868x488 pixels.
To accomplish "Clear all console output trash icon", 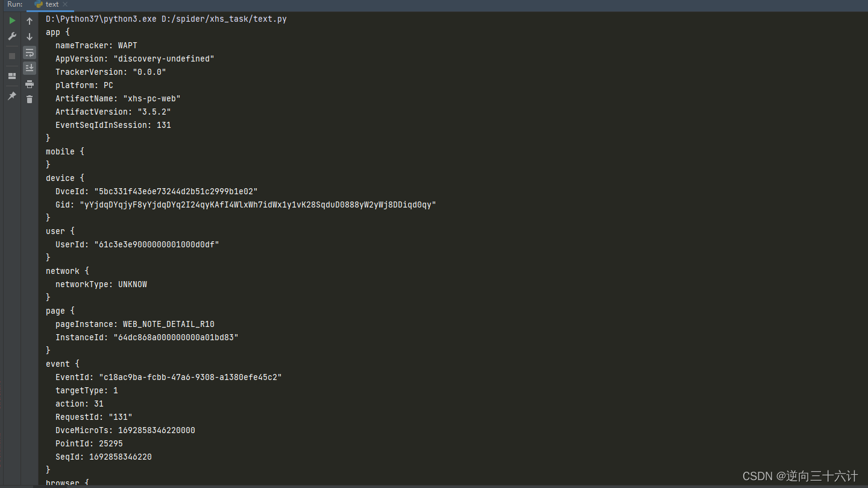I will pos(30,99).
